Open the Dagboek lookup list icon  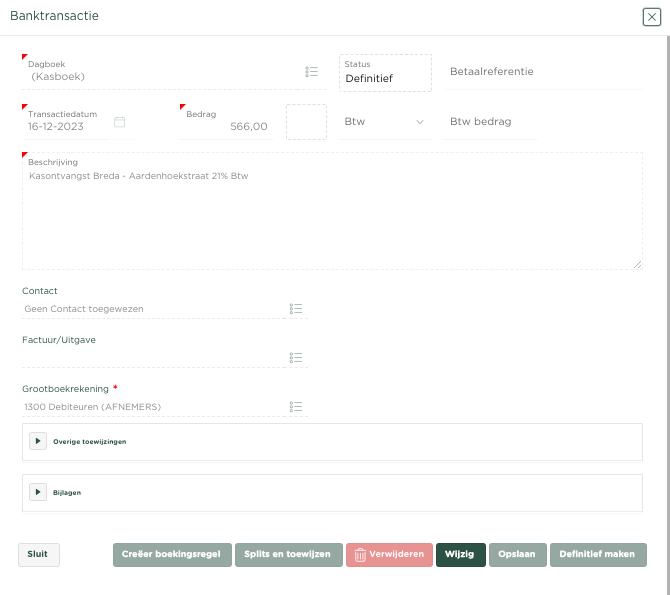point(311,72)
